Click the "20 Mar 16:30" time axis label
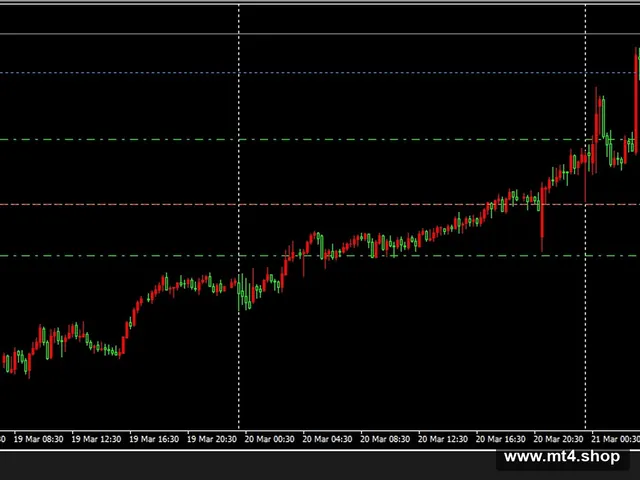Viewport: 640px width, 480px height. 501,439
